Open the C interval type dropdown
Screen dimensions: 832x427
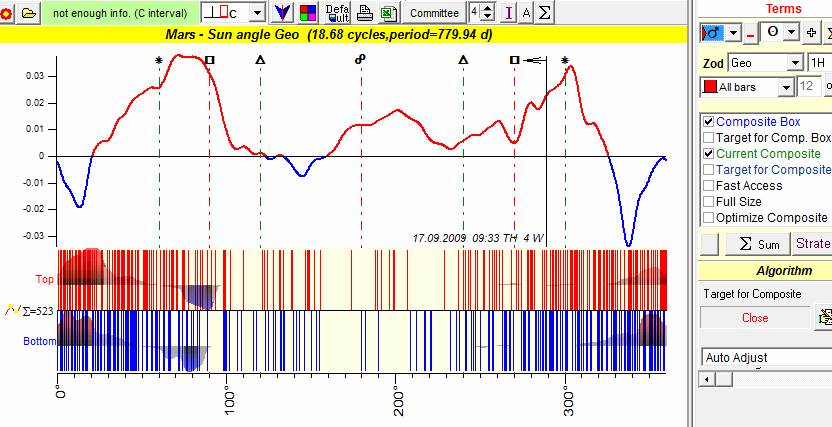click(257, 13)
